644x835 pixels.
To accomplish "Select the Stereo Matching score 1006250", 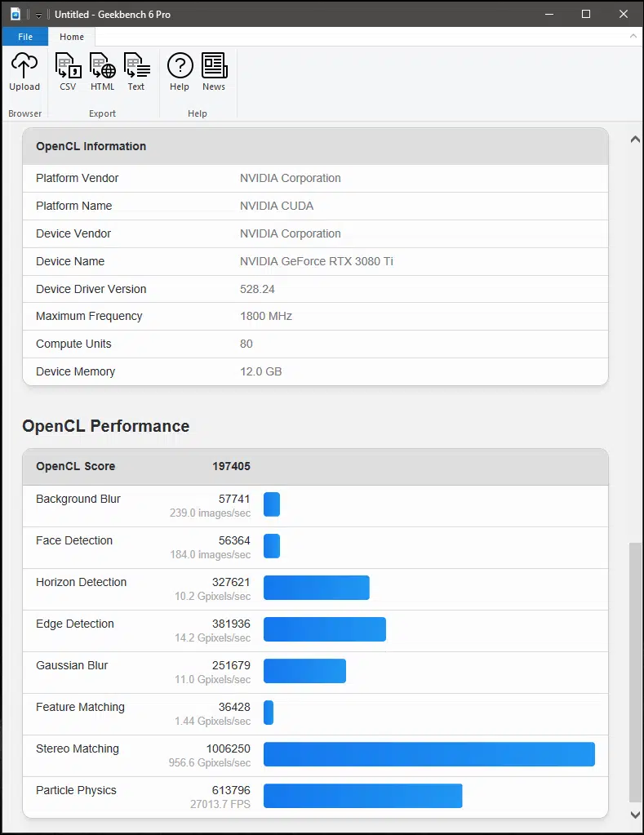I will pyautogui.click(x=228, y=748).
